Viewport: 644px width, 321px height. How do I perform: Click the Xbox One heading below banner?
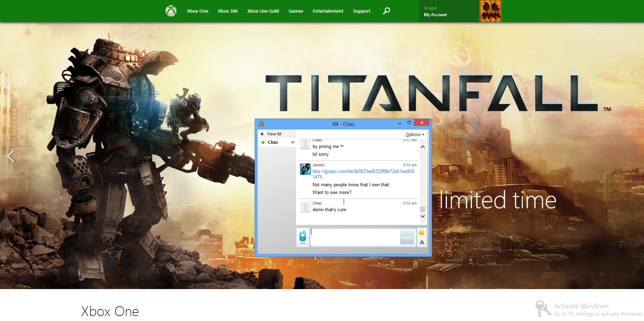coord(110,311)
